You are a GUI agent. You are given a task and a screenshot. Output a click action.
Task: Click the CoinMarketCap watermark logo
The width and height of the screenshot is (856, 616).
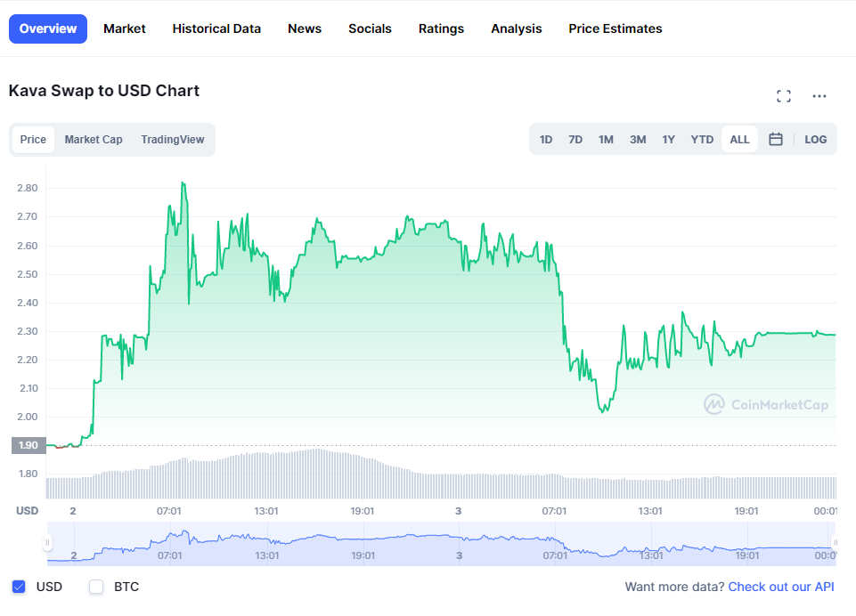tap(767, 405)
